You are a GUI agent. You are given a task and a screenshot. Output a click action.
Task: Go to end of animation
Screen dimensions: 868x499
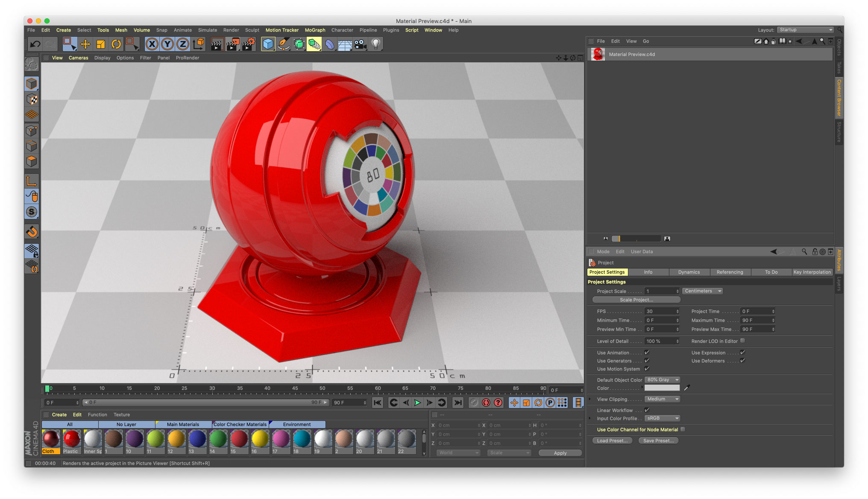(458, 403)
